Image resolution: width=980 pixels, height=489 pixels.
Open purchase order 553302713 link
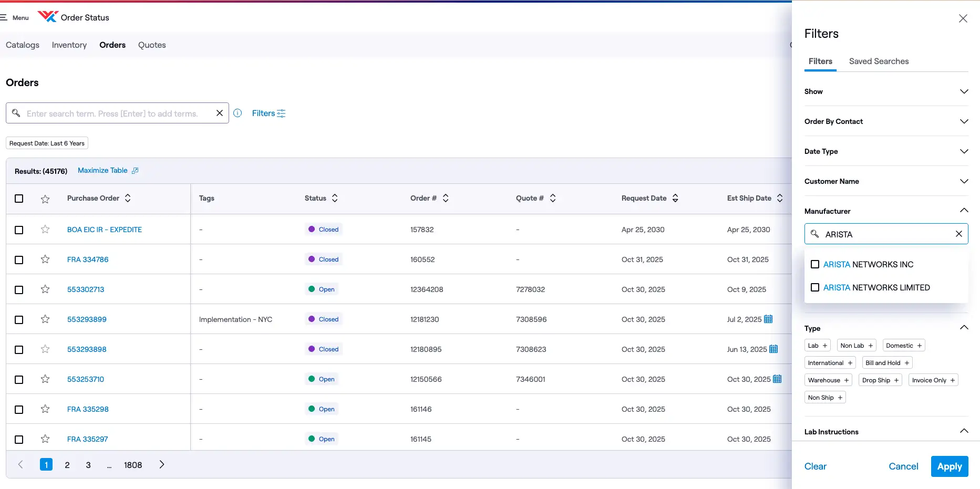tap(86, 289)
